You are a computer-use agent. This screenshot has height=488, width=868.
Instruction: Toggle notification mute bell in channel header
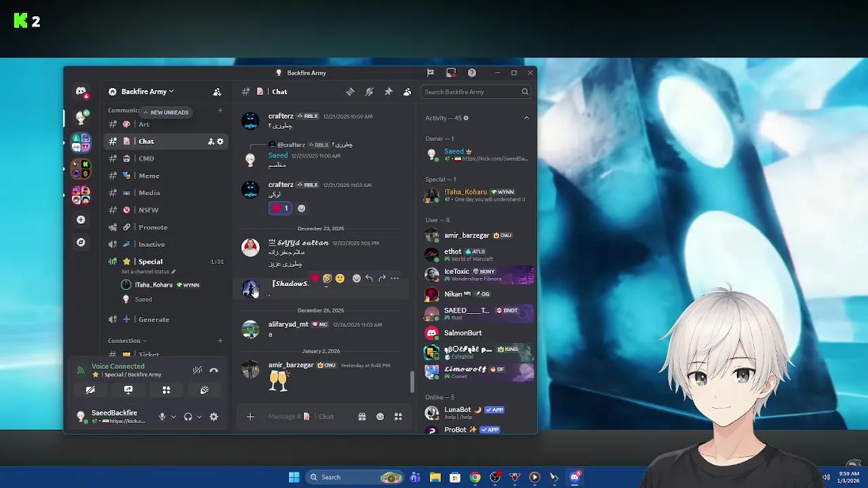click(x=369, y=91)
